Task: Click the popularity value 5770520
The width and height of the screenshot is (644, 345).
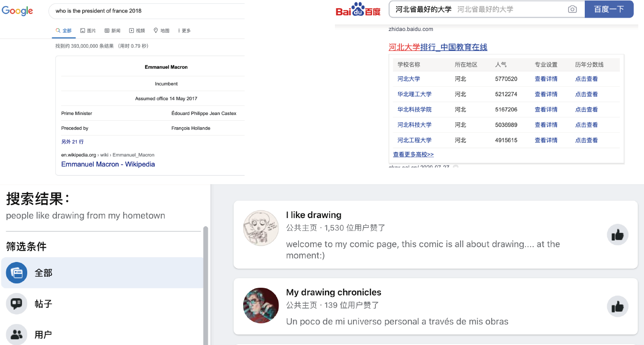Action: point(506,79)
